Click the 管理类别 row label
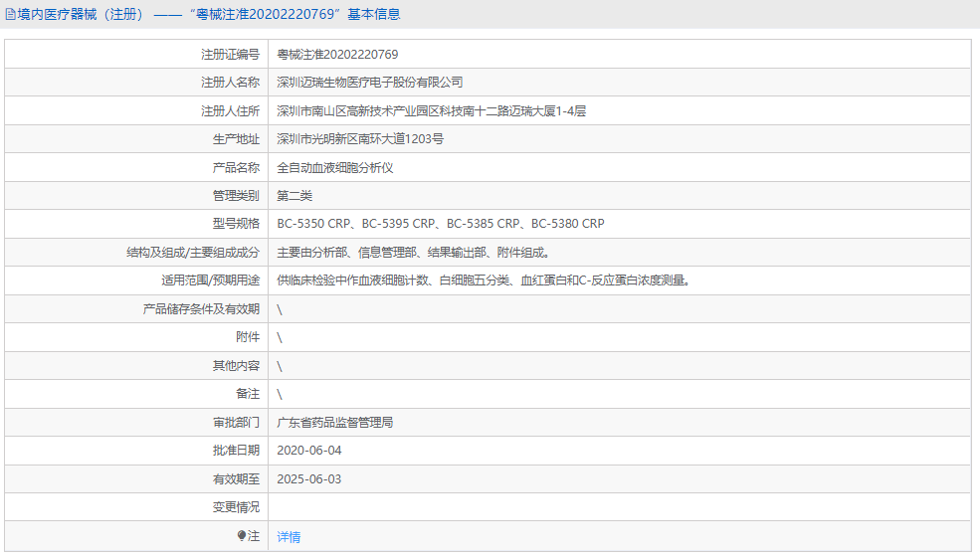This screenshot has height=560, width=980. (236, 196)
